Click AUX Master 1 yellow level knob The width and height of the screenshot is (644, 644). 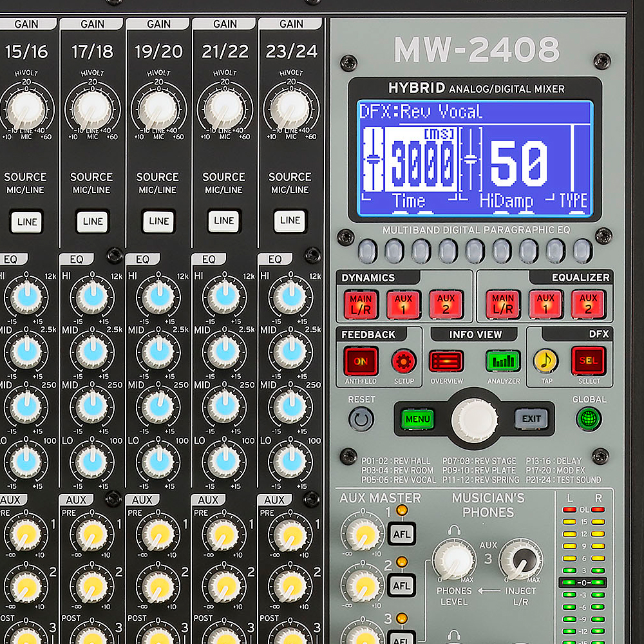363,533
